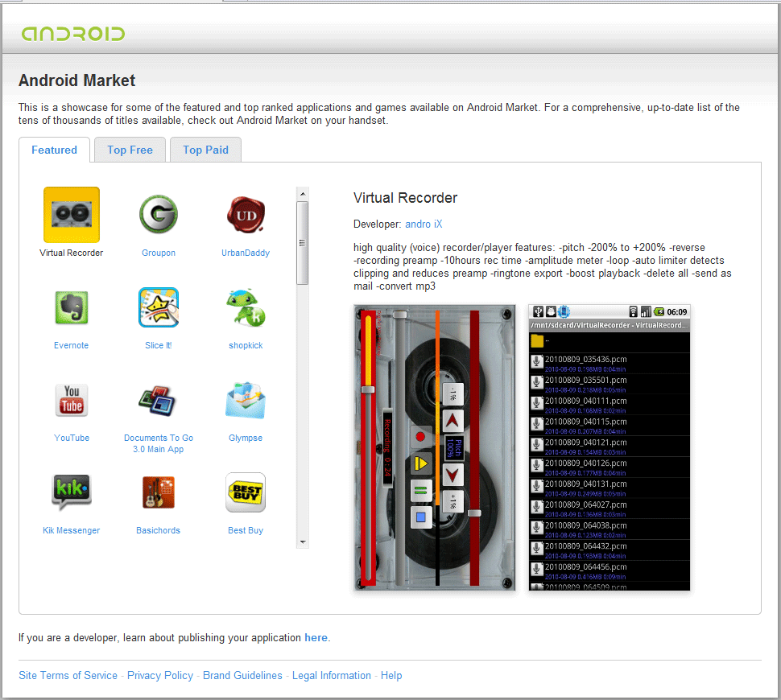Open the Virtual Recorder cassette icon
781x700 pixels.
pyautogui.click(x=72, y=215)
